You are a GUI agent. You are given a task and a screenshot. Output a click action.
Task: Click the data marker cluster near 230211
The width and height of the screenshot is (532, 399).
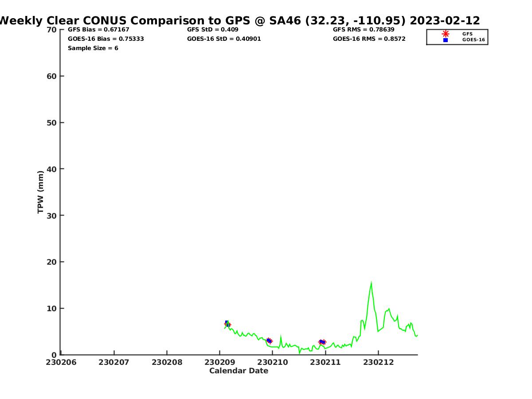pos(322,342)
